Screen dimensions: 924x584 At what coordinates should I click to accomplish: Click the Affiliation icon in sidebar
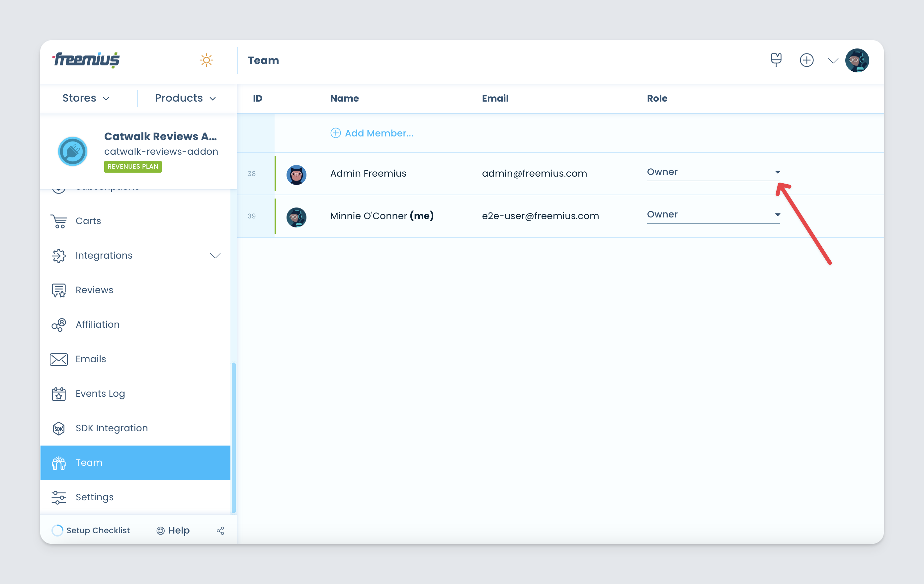[x=58, y=324]
